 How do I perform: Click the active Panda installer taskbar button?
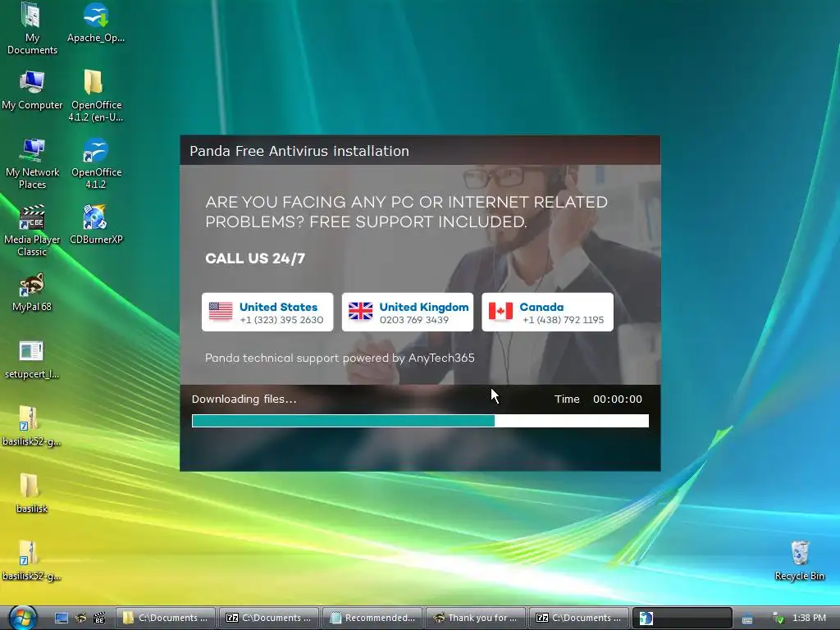[x=682, y=618]
